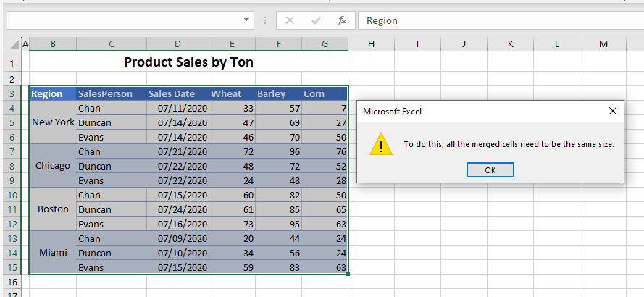Click the Barley value 96
This screenshot has height=297, width=644.
[x=278, y=151]
